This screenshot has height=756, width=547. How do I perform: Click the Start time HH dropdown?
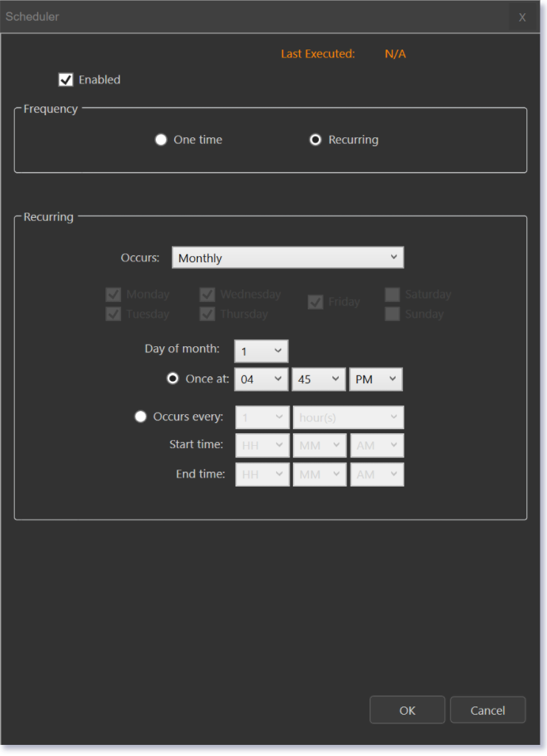[x=262, y=445]
